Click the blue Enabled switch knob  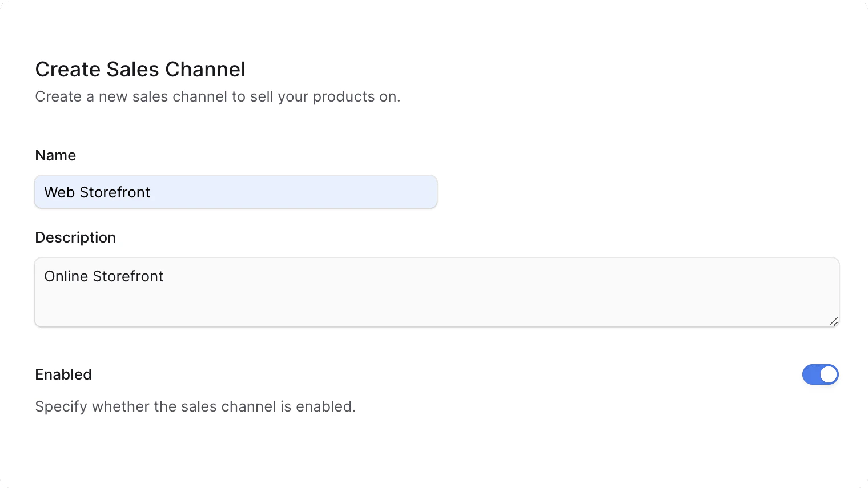(x=827, y=374)
